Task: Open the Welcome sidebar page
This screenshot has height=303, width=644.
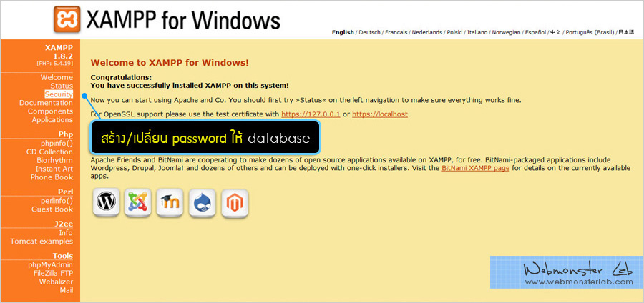Action: [x=57, y=77]
